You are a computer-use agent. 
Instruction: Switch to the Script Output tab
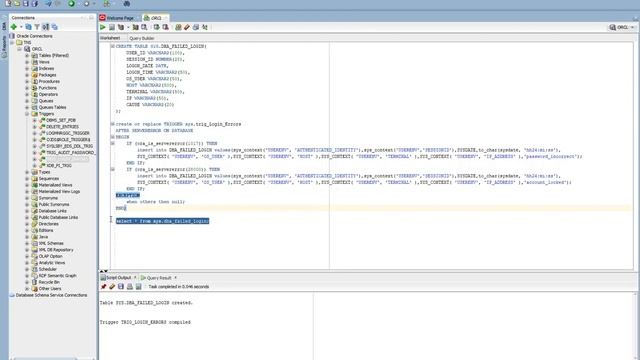pos(116,278)
